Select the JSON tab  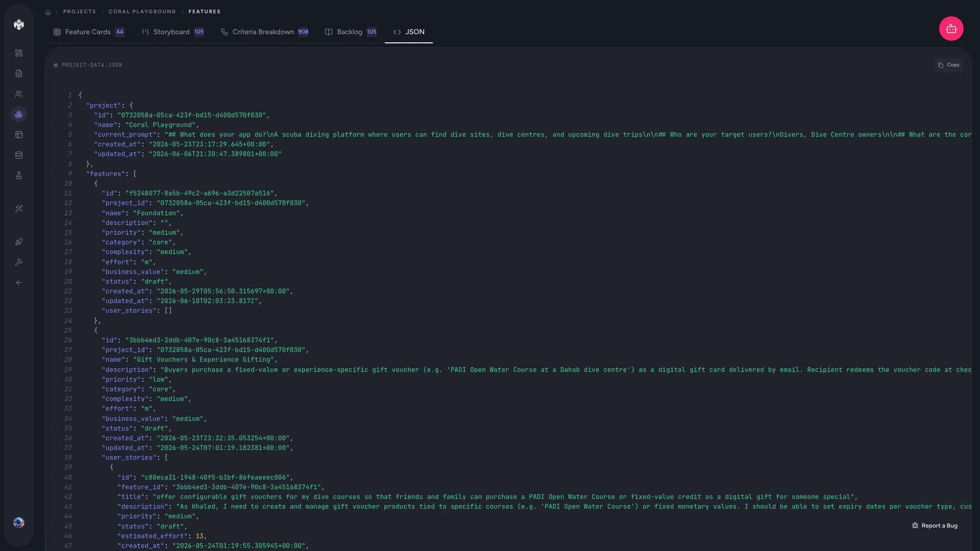point(409,32)
